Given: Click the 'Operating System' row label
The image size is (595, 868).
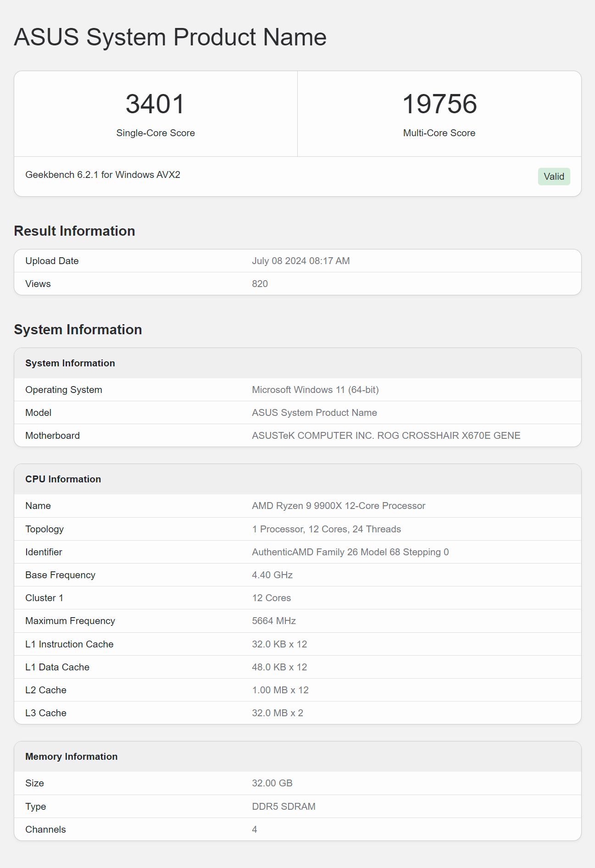Looking at the screenshot, I should (64, 390).
